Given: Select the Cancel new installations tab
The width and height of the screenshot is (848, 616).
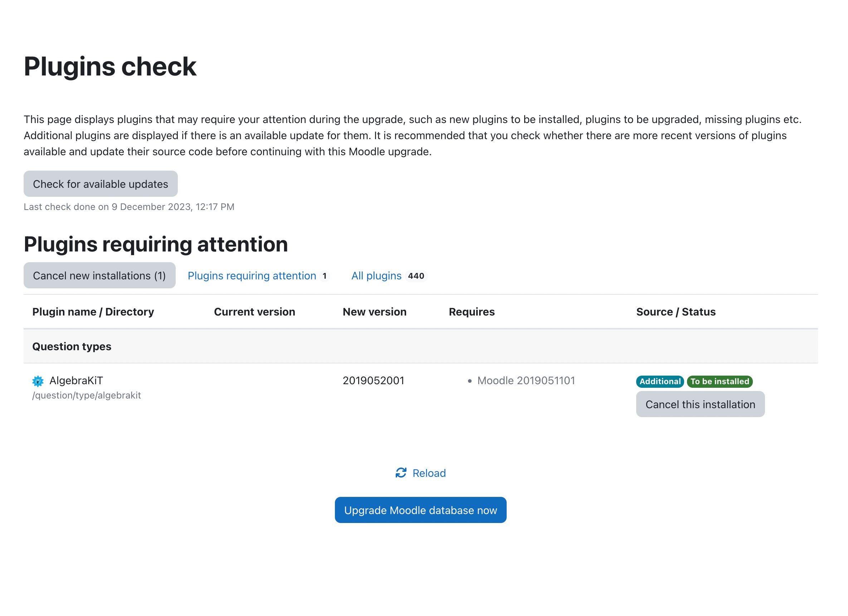Looking at the screenshot, I should [x=99, y=275].
